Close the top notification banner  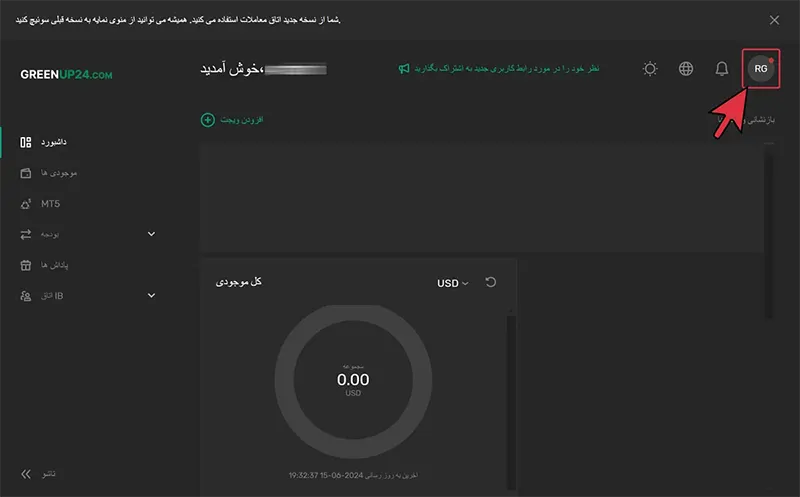(x=774, y=20)
